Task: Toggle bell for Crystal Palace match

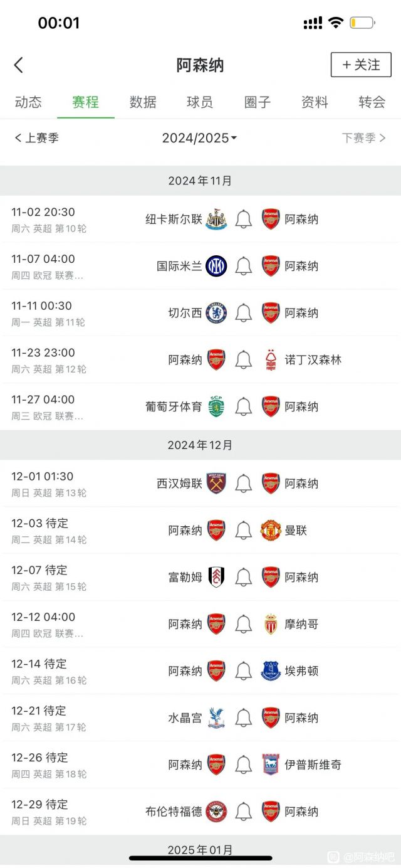Action: (243, 718)
